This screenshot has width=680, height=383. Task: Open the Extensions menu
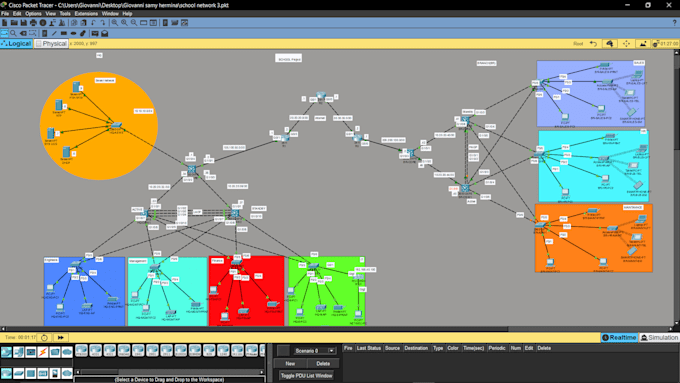[86, 13]
